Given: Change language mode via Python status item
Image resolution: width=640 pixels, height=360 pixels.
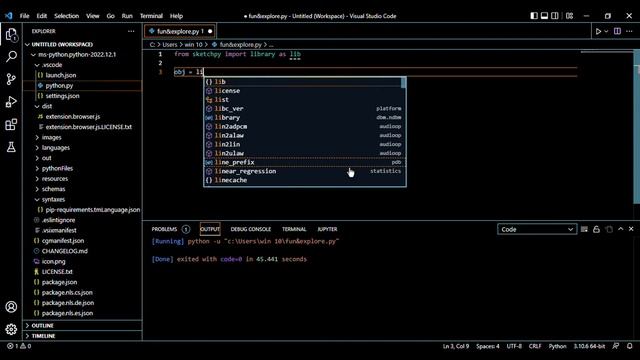Looking at the screenshot, I should click(557, 346).
